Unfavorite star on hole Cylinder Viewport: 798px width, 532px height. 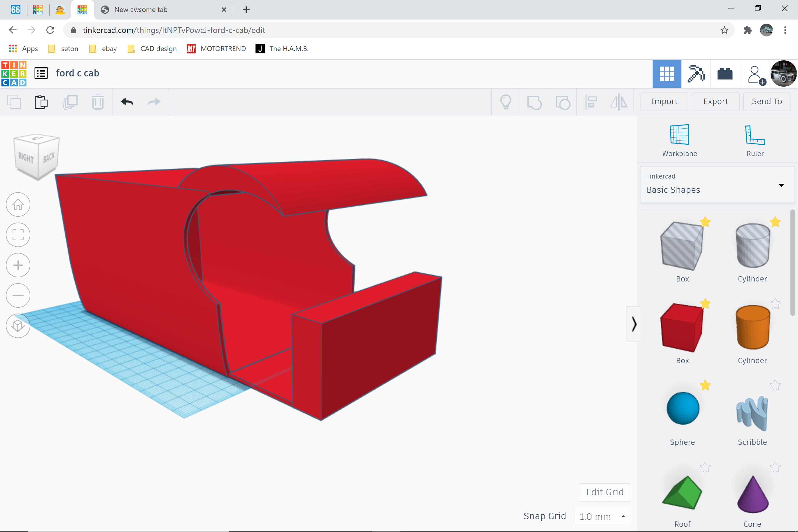[775, 222]
